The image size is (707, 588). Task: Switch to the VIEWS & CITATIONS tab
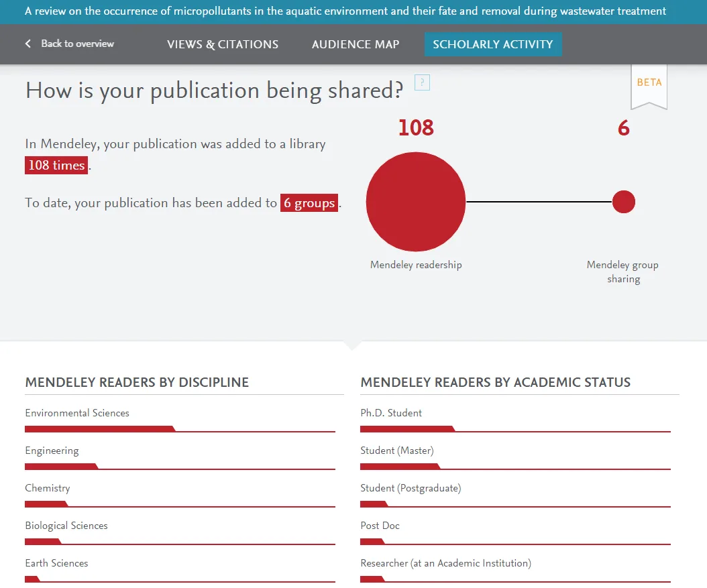(222, 44)
